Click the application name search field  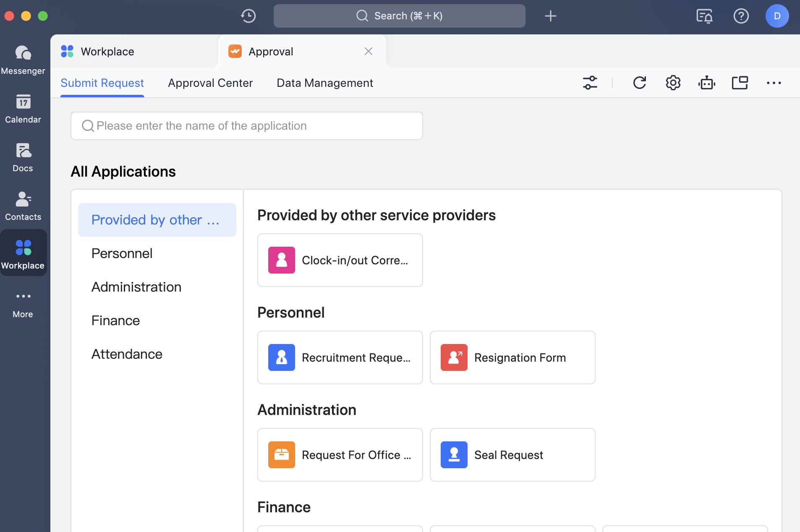(x=246, y=126)
